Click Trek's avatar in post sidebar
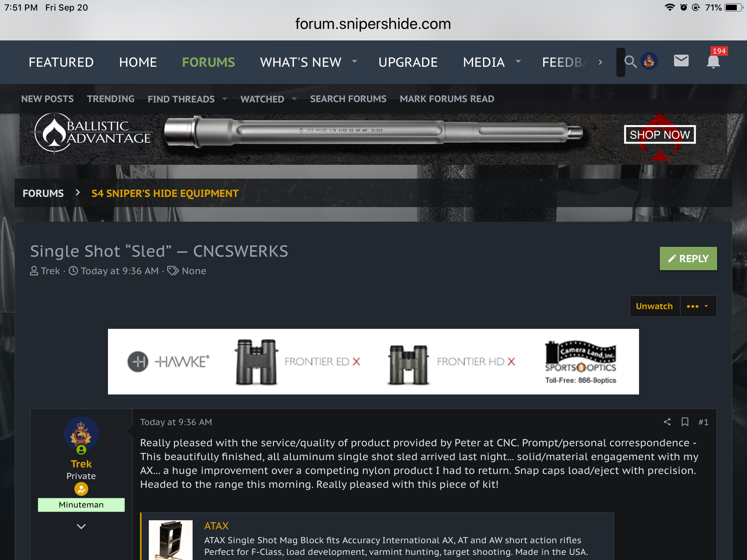This screenshot has height=560, width=747. pos(81,434)
